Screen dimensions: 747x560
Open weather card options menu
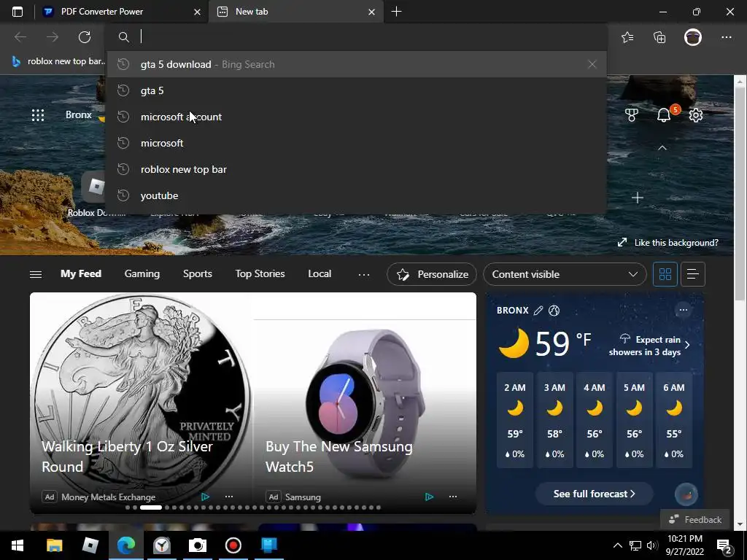tap(683, 310)
